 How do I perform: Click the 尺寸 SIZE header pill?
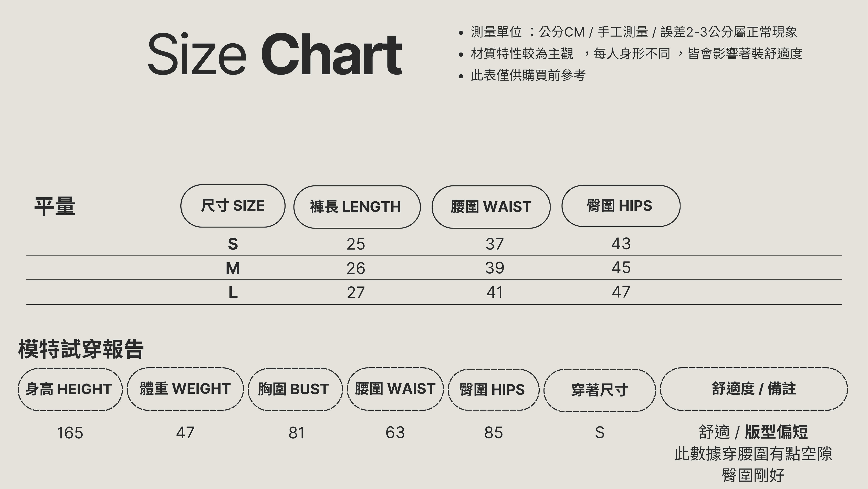(x=233, y=206)
